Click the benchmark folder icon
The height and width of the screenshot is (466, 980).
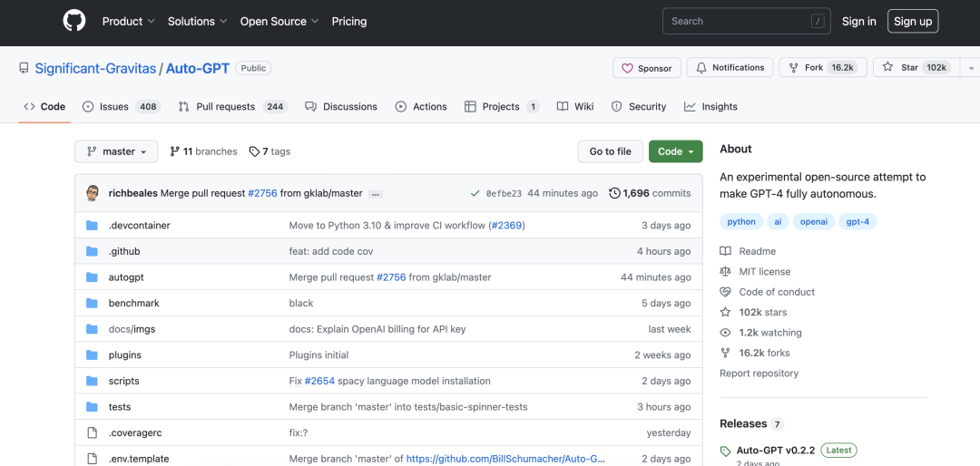point(93,303)
